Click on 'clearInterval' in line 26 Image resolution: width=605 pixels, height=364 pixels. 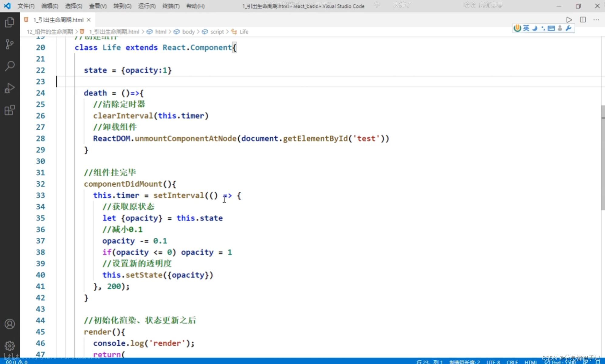pos(123,116)
